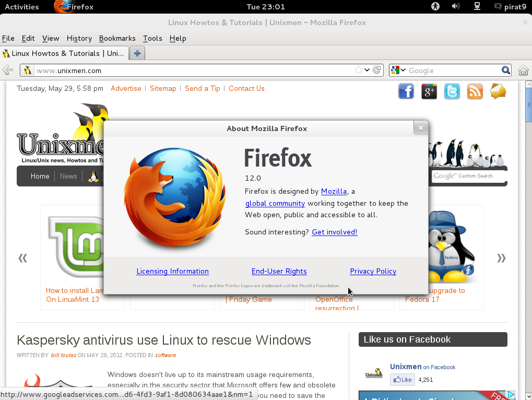This screenshot has width=532, height=400.
Task: Follow the Mozilla link in the About dialog
Action: (x=334, y=191)
